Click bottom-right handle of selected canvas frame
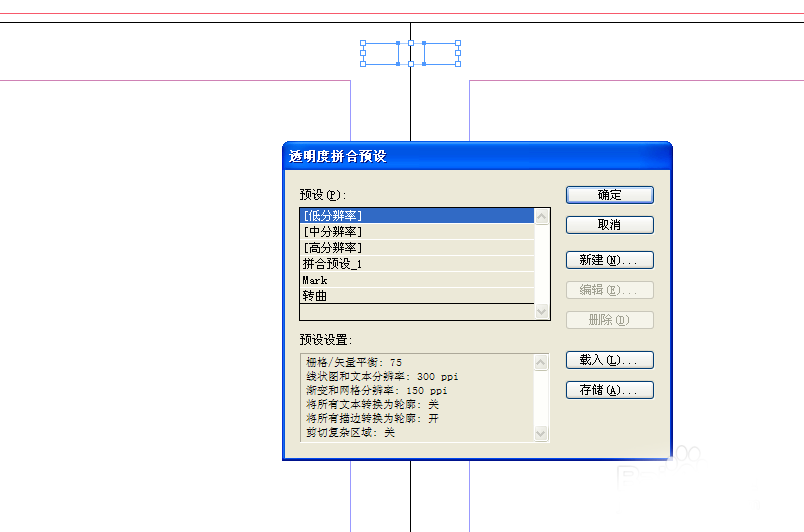This screenshot has height=532, width=804. (x=458, y=64)
